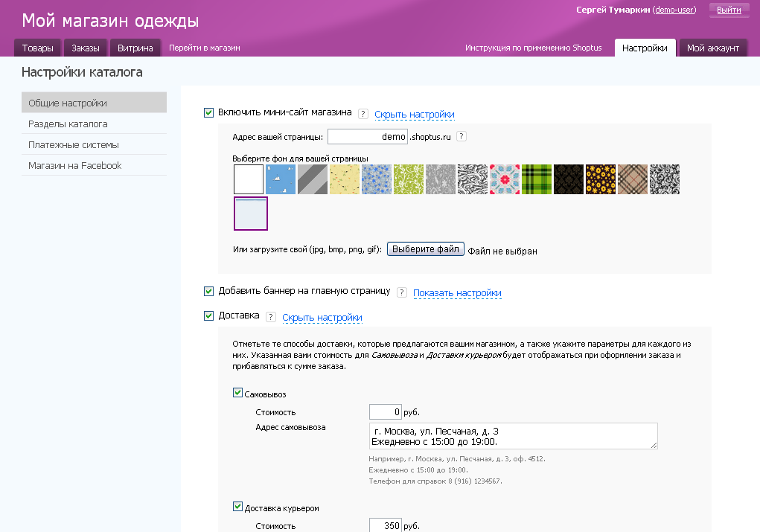
Task: Click help icon beside .shoptus.ru address
Action: pos(462,137)
